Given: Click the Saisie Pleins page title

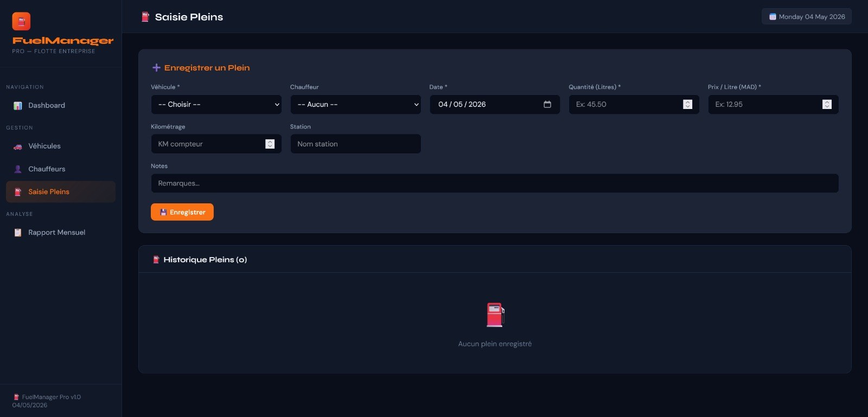Looking at the screenshot, I should [x=189, y=17].
